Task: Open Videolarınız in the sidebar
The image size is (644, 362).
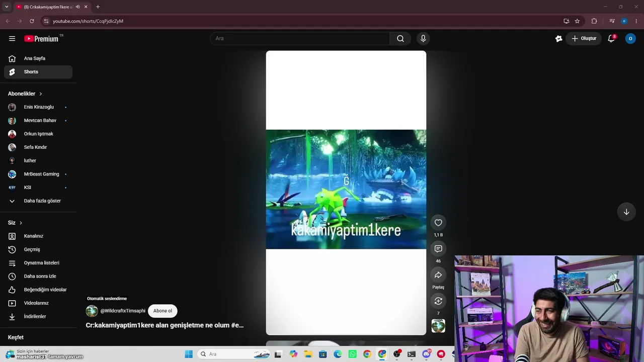Action: coord(38,303)
